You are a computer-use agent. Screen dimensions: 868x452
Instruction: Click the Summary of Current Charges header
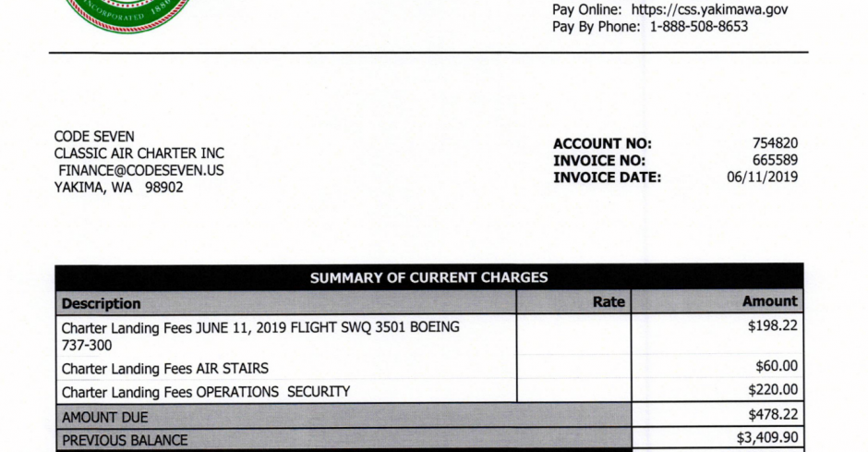(429, 277)
